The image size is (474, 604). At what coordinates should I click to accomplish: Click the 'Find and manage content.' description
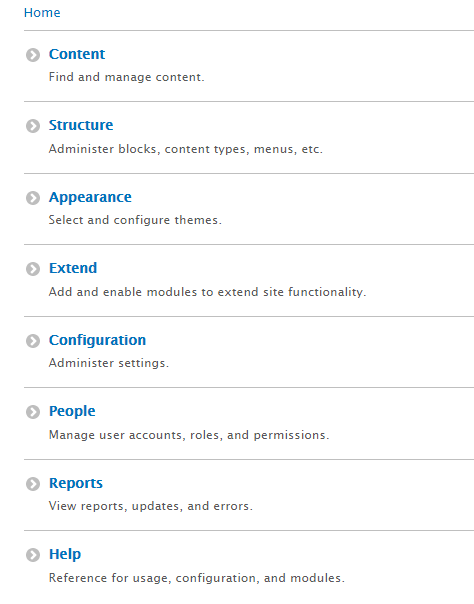coord(127,77)
